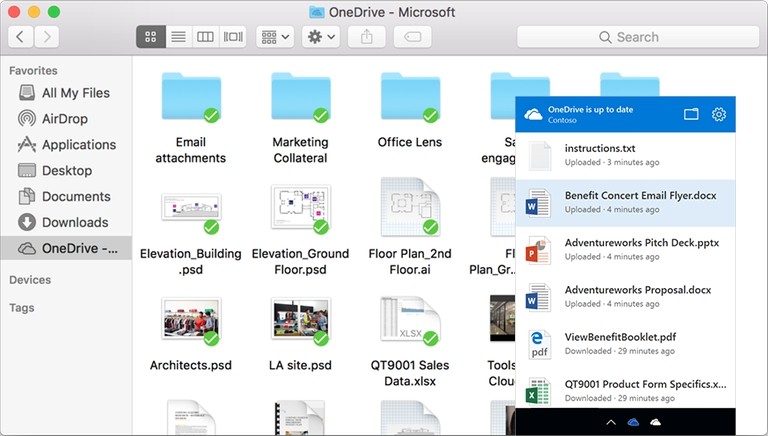Select the OneDrive sidebar entry
Image resolution: width=768 pixels, height=436 pixels.
coord(66,248)
